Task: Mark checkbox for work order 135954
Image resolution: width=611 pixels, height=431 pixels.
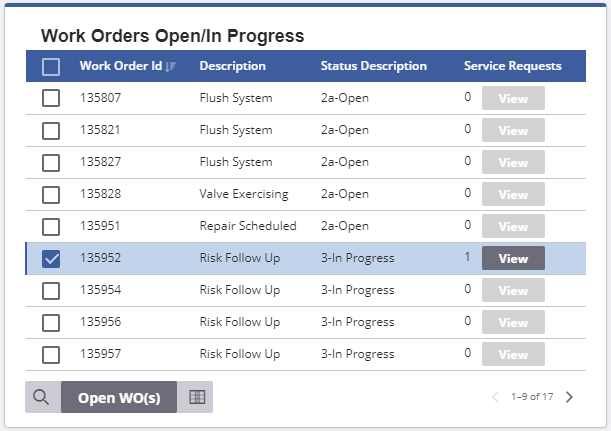Action: pos(51,290)
